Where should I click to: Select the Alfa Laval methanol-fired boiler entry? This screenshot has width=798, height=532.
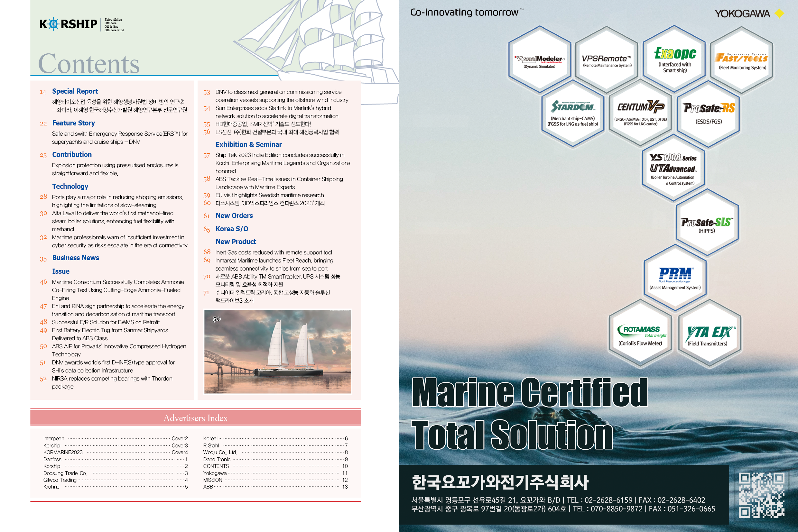(113, 221)
